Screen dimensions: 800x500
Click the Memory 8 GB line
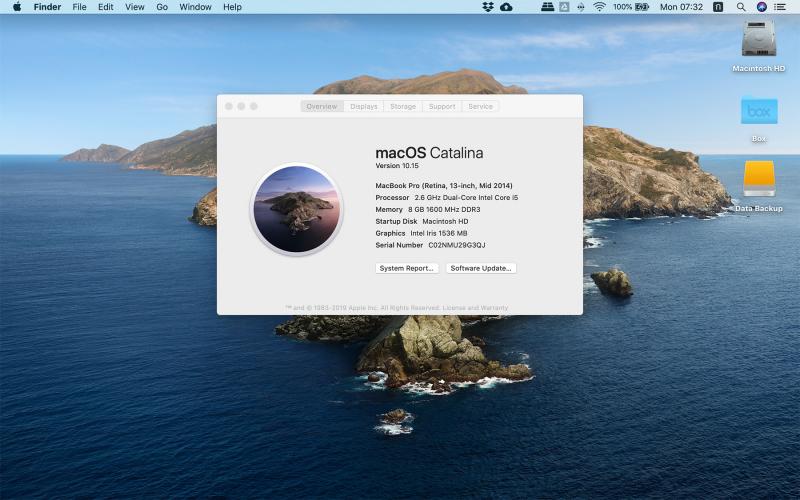coord(428,210)
